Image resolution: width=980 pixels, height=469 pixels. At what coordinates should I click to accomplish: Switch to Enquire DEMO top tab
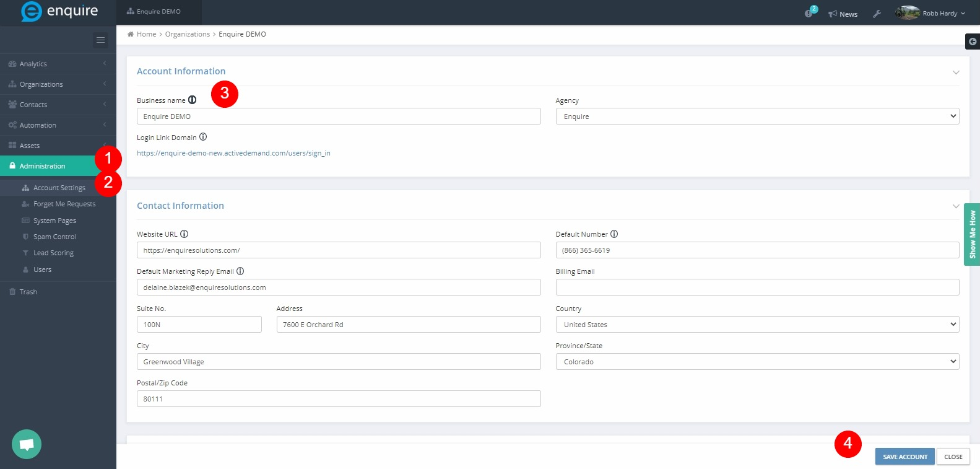159,12
